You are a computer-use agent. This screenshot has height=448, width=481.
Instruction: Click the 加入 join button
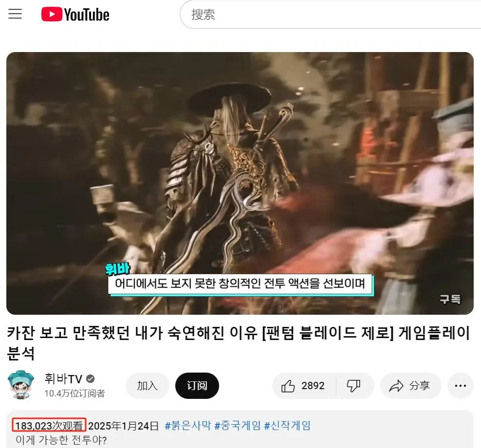tap(147, 385)
